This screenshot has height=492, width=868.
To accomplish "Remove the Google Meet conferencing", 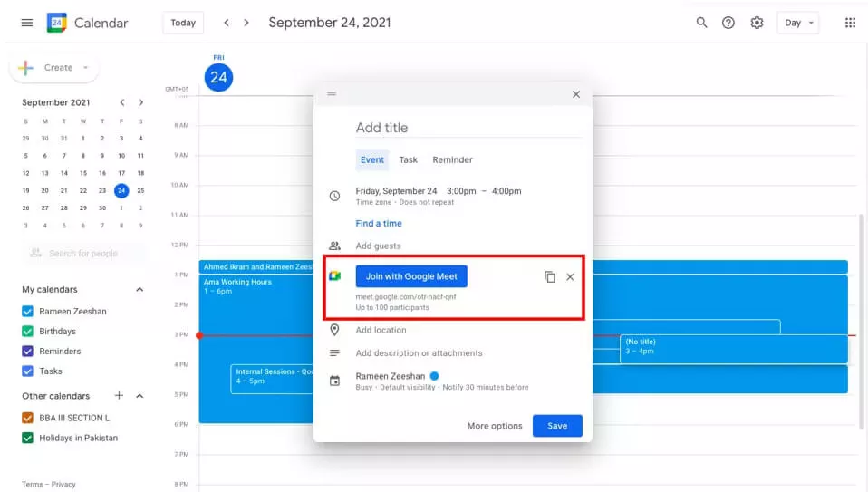I will (x=570, y=277).
